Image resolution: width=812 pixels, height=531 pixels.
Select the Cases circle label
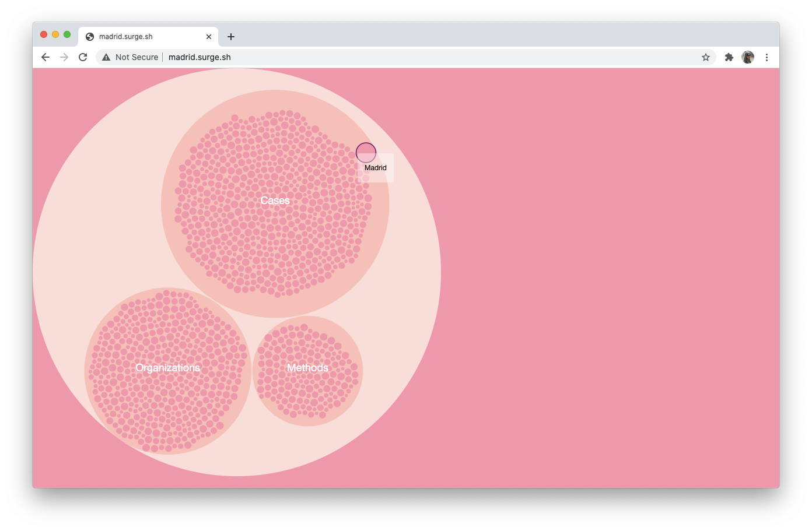click(275, 201)
